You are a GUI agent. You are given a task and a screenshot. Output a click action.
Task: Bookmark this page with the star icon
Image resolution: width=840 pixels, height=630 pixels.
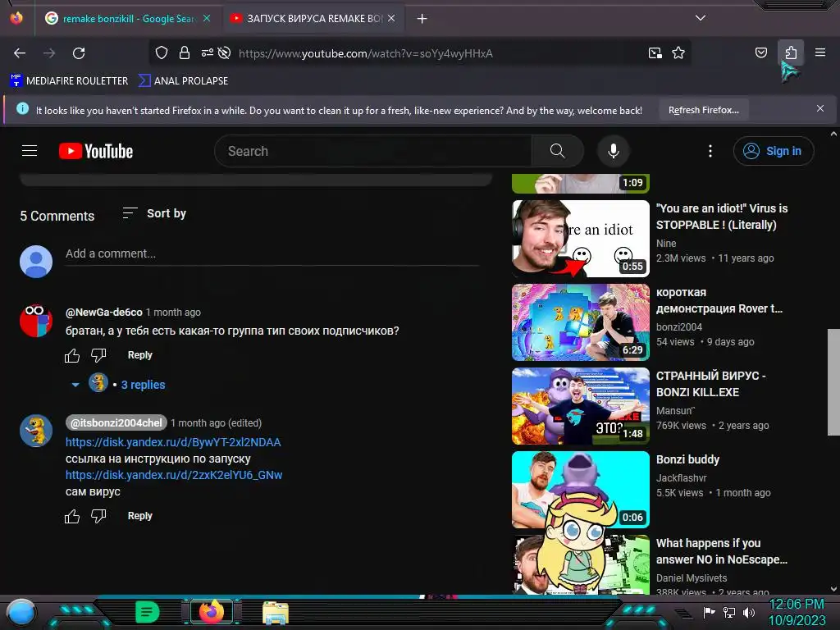[x=678, y=53]
